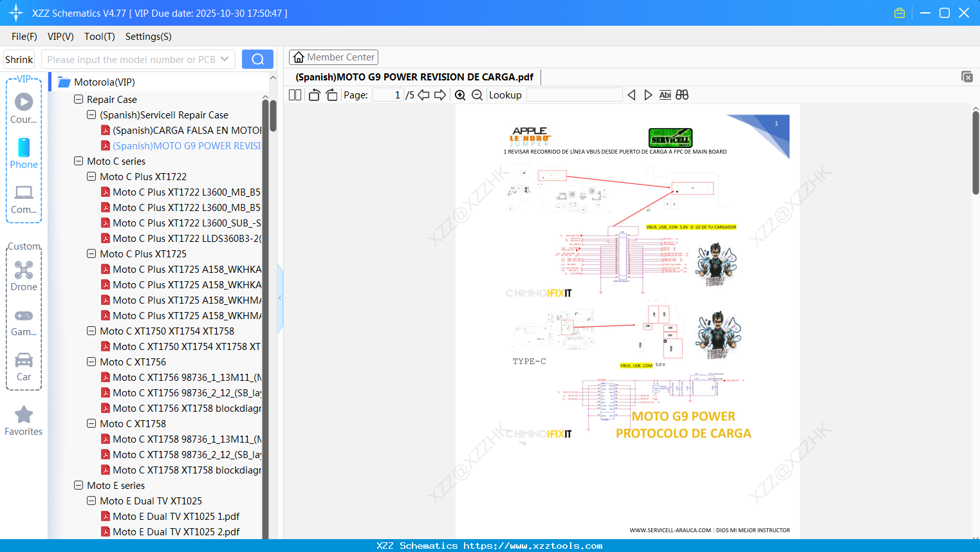Select the Computer category icon
The width and height of the screenshot is (980, 552).
pyautogui.click(x=24, y=198)
